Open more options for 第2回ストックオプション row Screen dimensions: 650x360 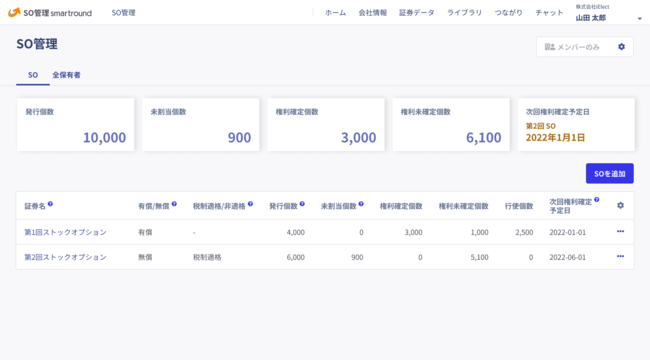(620, 256)
